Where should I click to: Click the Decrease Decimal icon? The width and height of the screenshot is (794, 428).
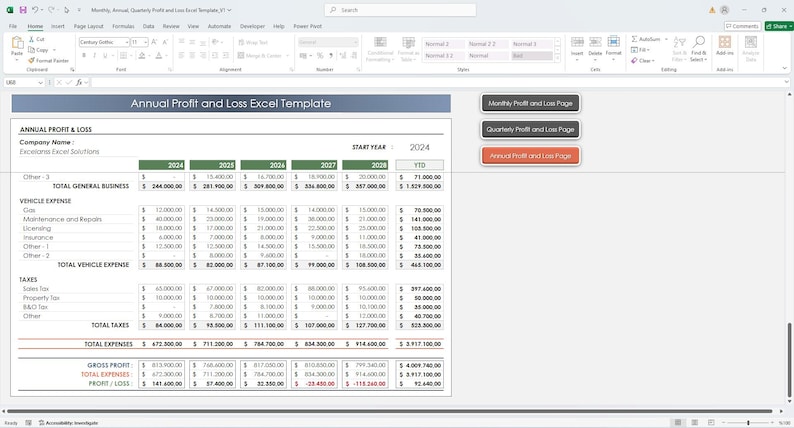click(x=353, y=56)
